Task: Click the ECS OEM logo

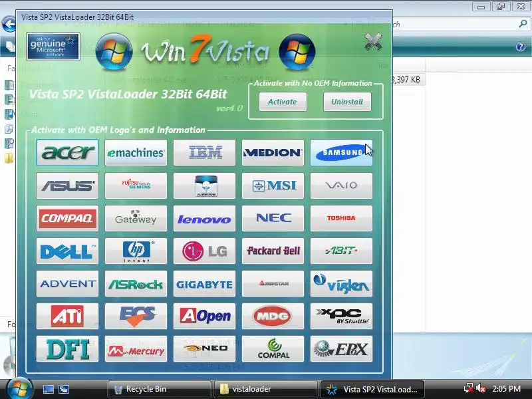Action: (x=136, y=316)
